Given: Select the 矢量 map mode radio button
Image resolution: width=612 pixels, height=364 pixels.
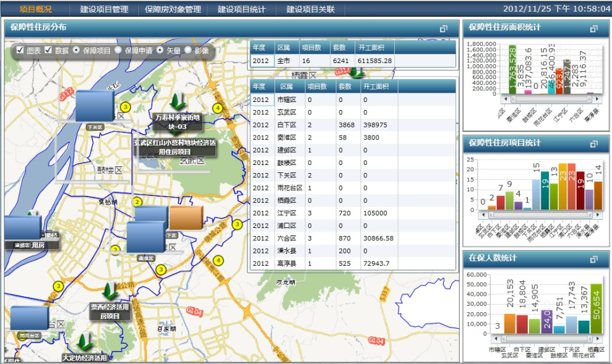Looking at the screenshot, I should pyautogui.click(x=160, y=50).
